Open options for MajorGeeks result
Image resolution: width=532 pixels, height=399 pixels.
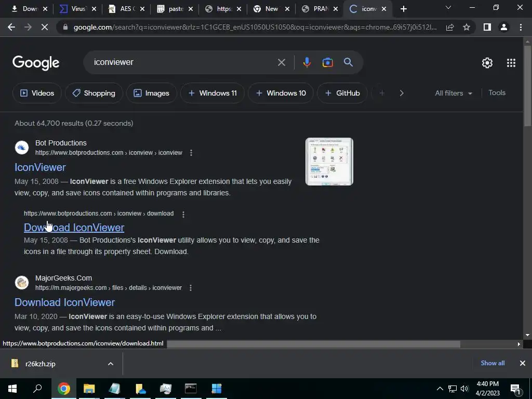click(191, 288)
